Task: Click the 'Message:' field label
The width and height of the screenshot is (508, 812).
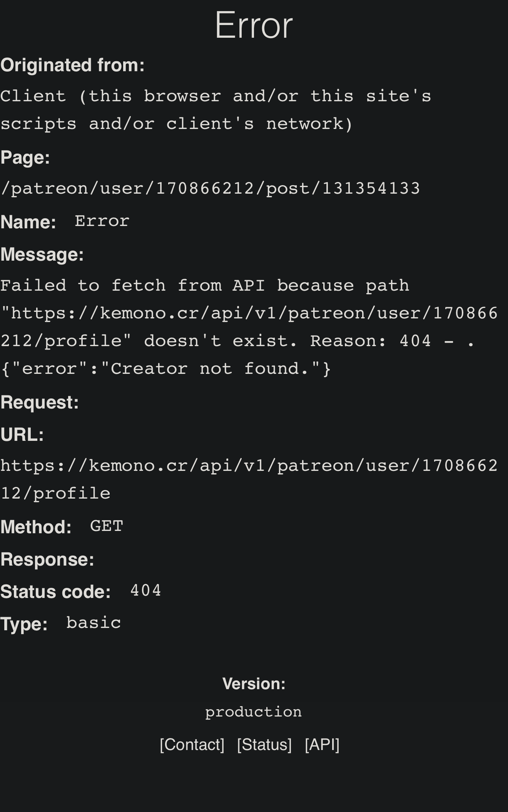Action: (42, 254)
